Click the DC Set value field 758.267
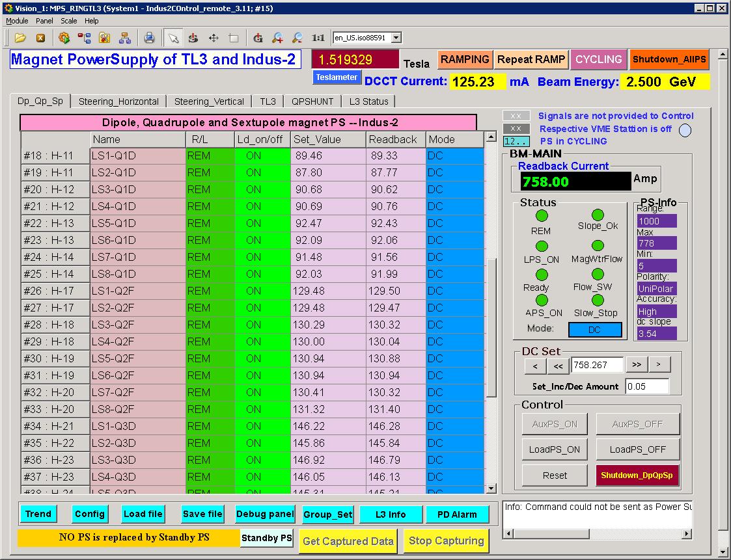This screenshot has height=560, width=731. [597, 365]
